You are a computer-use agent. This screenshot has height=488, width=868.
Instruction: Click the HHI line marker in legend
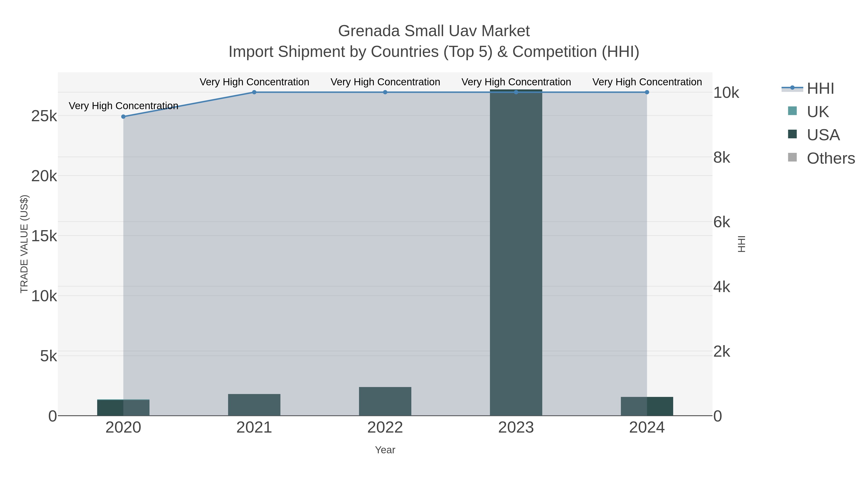pyautogui.click(x=792, y=88)
